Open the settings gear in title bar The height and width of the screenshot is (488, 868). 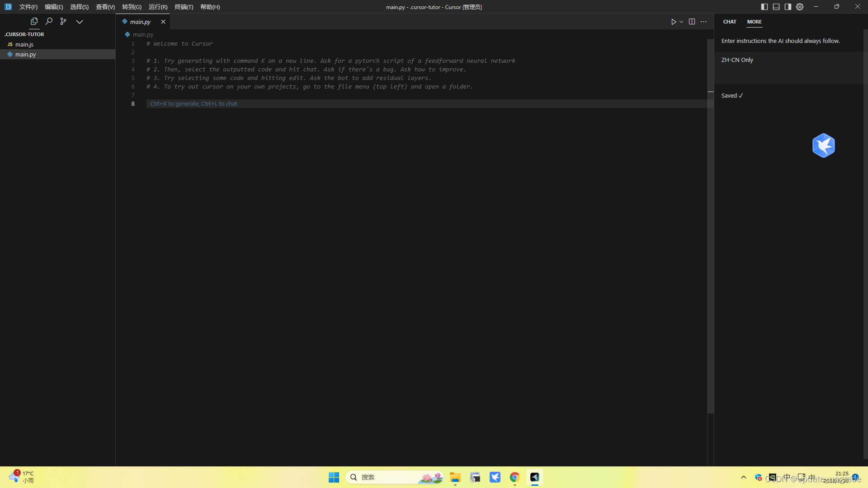pyautogui.click(x=800, y=7)
